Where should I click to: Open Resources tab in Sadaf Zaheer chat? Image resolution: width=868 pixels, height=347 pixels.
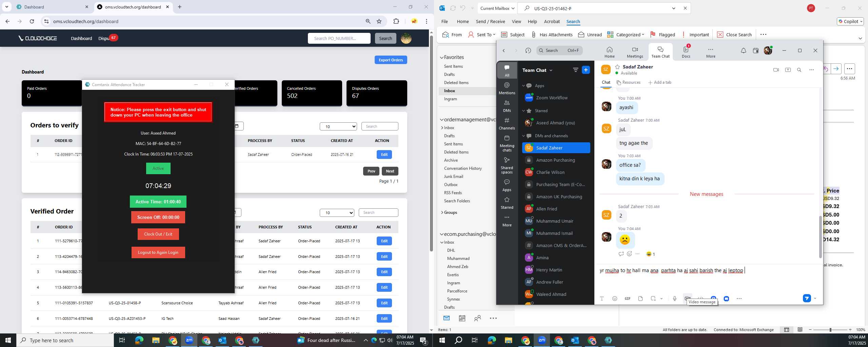[x=628, y=82]
